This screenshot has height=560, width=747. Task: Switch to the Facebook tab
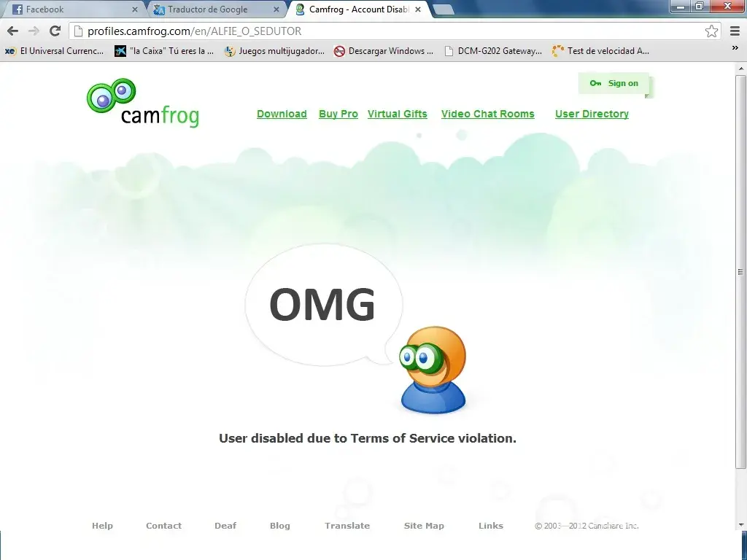[66, 9]
